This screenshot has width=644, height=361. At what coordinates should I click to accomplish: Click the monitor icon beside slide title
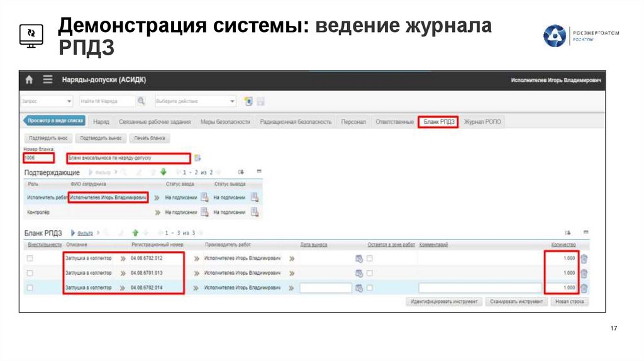[31, 36]
